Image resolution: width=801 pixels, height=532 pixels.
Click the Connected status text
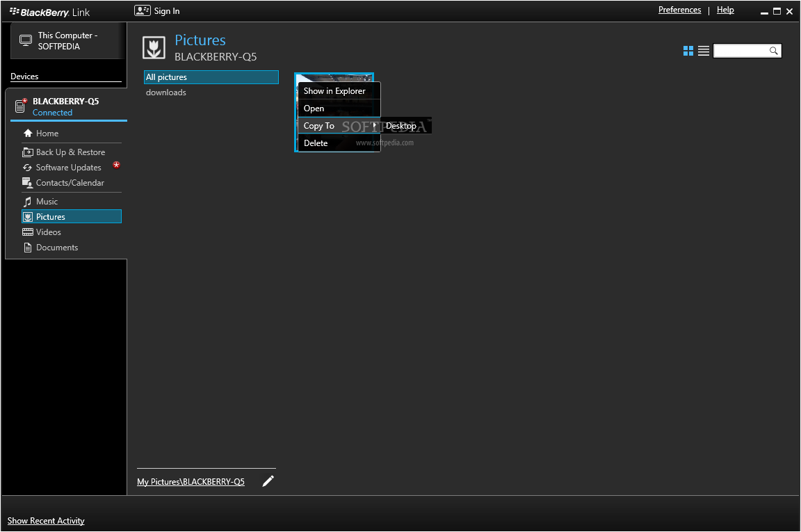click(53, 113)
